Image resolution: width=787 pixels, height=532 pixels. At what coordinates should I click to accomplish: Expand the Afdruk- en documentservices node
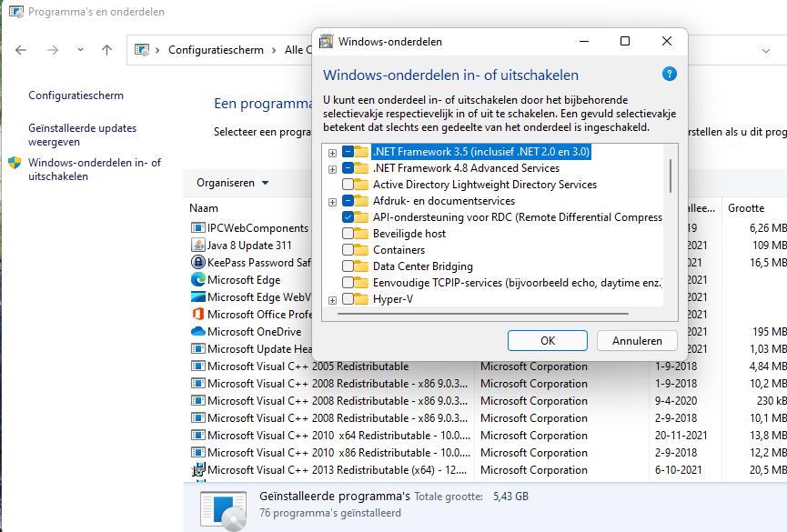[332, 202]
